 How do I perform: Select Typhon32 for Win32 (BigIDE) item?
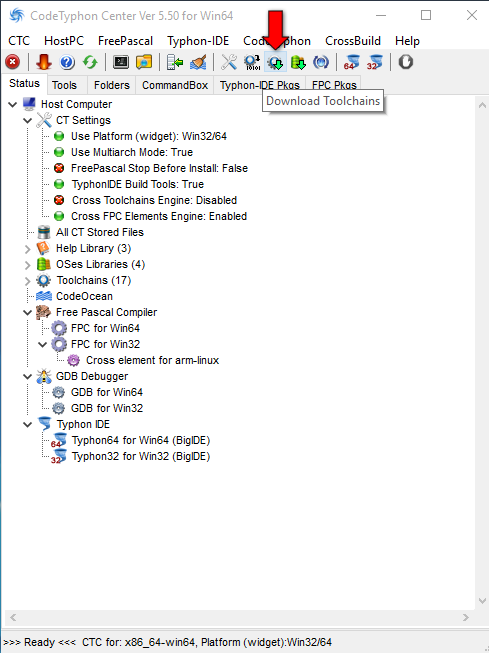(141, 456)
